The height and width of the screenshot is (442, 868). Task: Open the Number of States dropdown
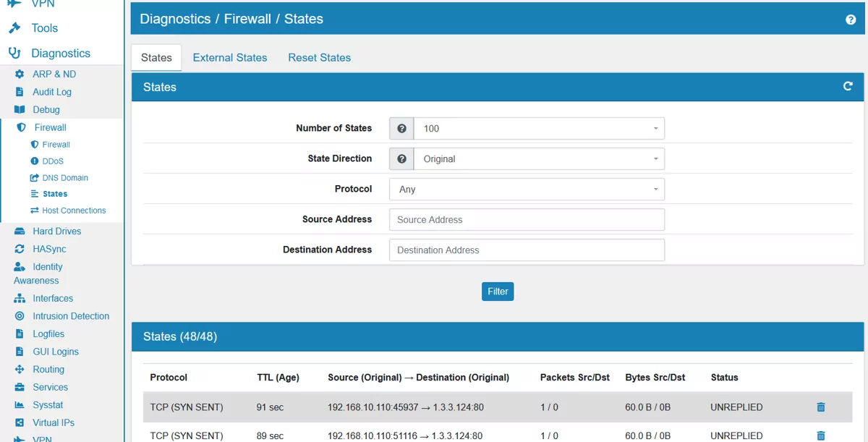tap(539, 129)
